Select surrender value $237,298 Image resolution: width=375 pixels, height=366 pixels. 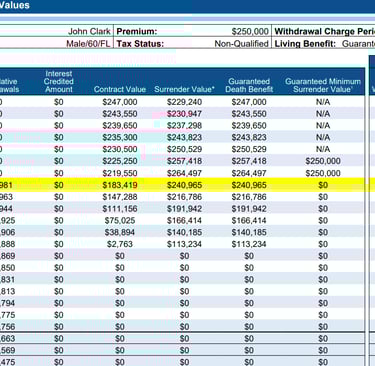184,126
